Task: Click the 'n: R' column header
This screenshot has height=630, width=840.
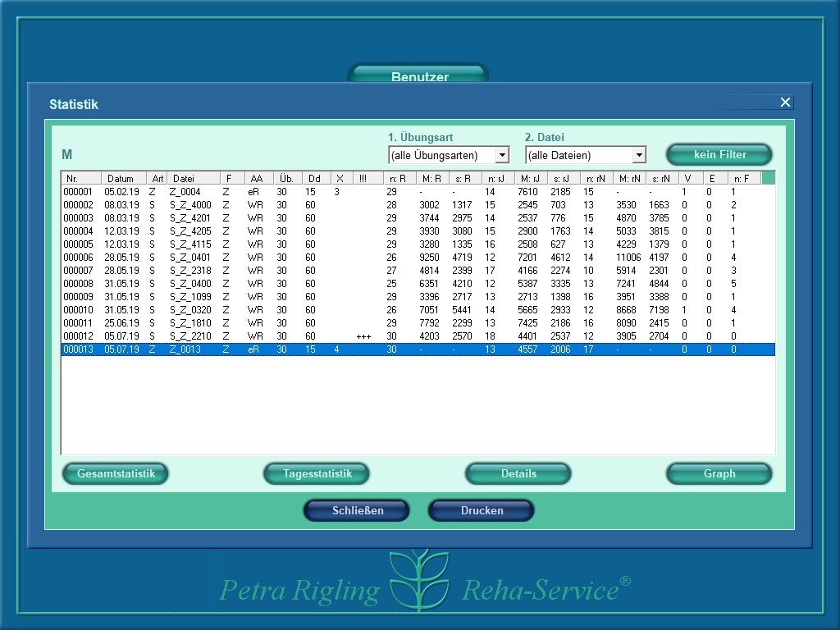Action: tap(399, 178)
